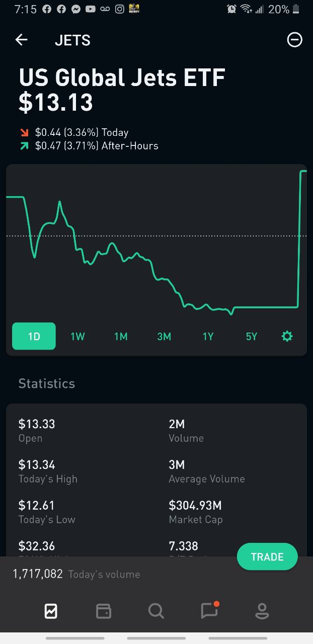The width and height of the screenshot is (313, 644).
Task: Open chart settings gear icon
Action: pyautogui.click(x=287, y=336)
